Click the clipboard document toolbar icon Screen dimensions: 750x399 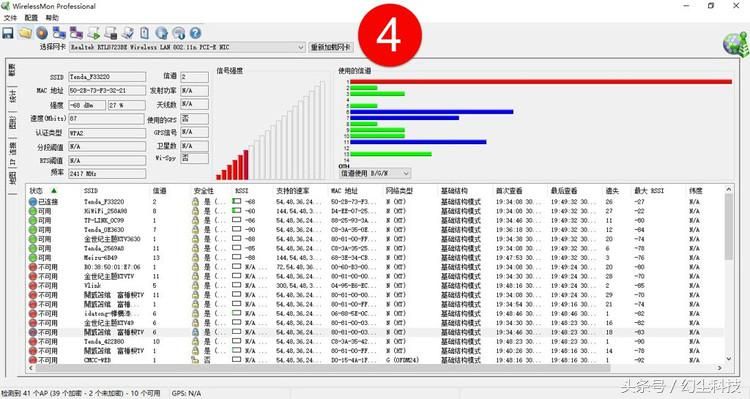[144, 33]
